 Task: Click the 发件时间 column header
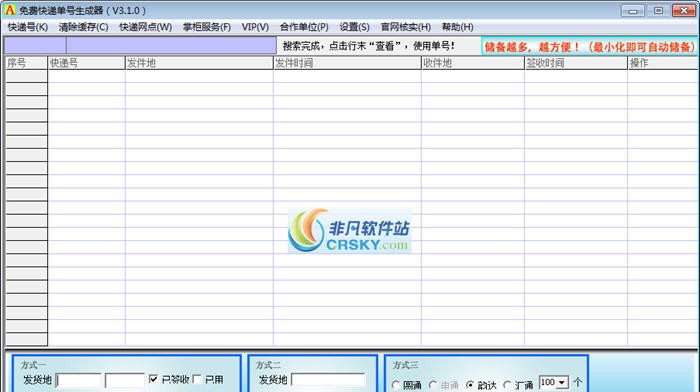pyautogui.click(x=347, y=63)
